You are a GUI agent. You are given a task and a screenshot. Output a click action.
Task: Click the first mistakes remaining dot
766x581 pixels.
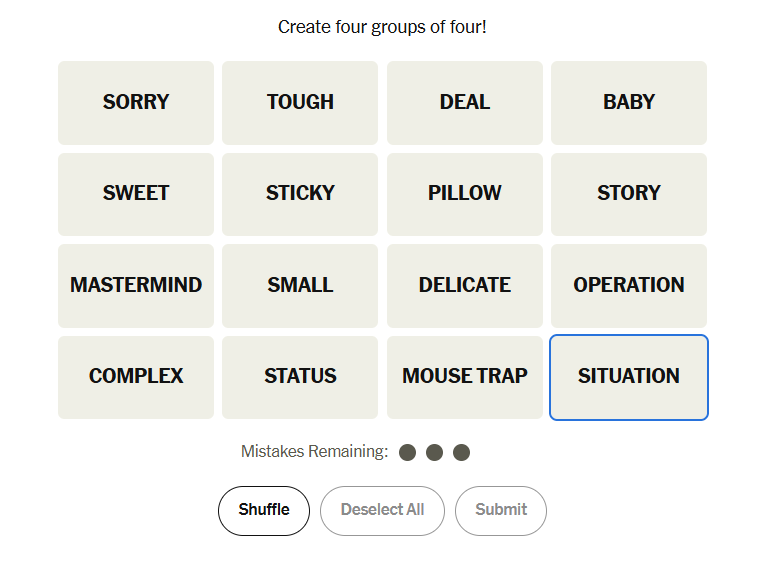[x=407, y=452]
